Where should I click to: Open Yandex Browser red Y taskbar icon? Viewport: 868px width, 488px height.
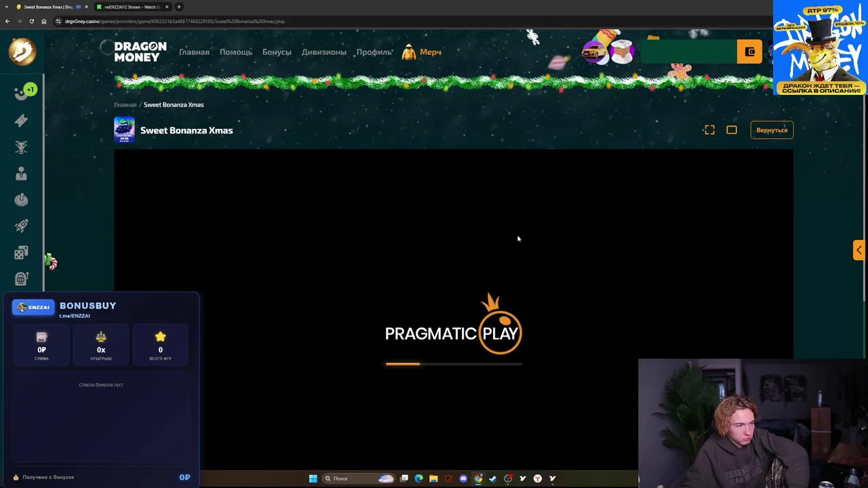[538, 479]
